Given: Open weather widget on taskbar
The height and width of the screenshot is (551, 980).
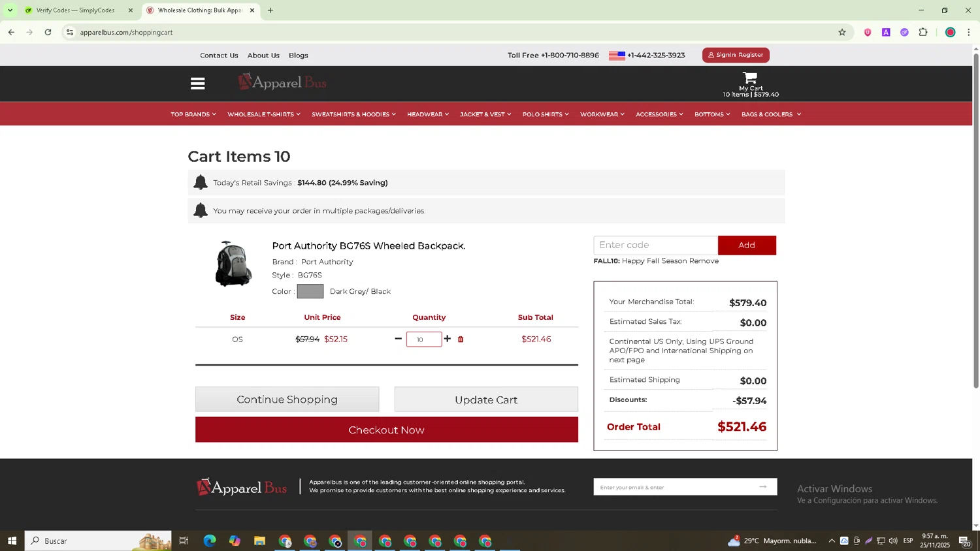Looking at the screenshot, I should pyautogui.click(x=772, y=541).
